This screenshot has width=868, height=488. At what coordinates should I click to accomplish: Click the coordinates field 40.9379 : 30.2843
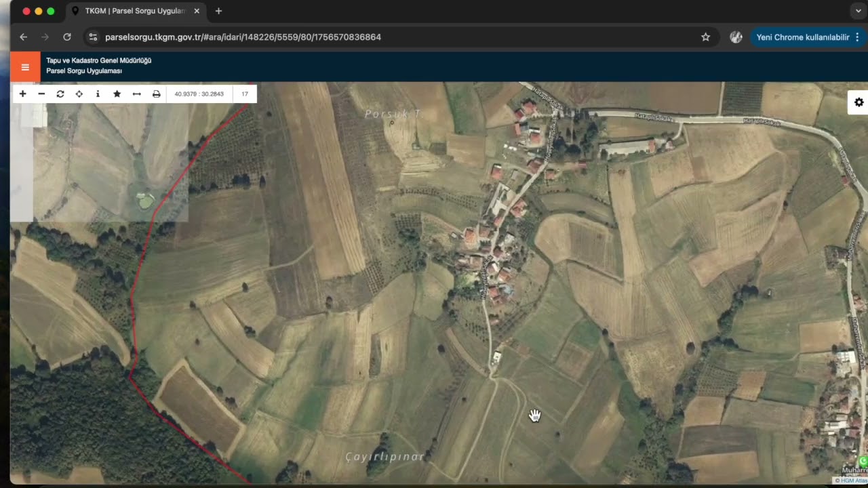[199, 94]
